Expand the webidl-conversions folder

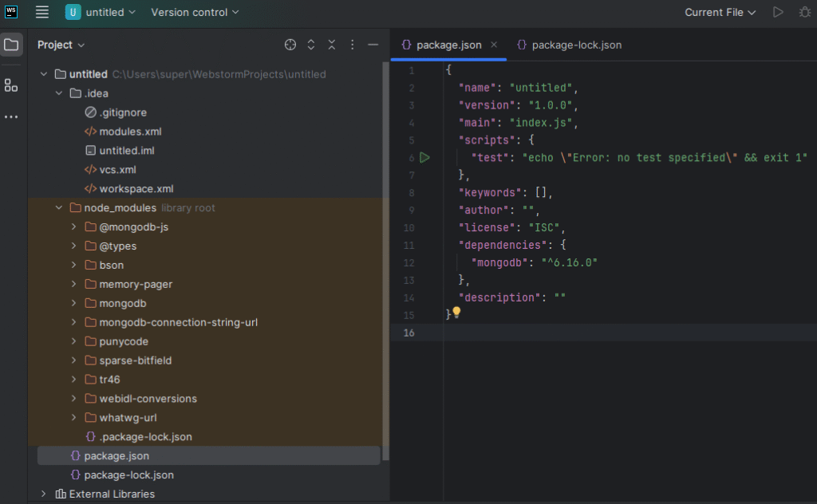[73, 399]
